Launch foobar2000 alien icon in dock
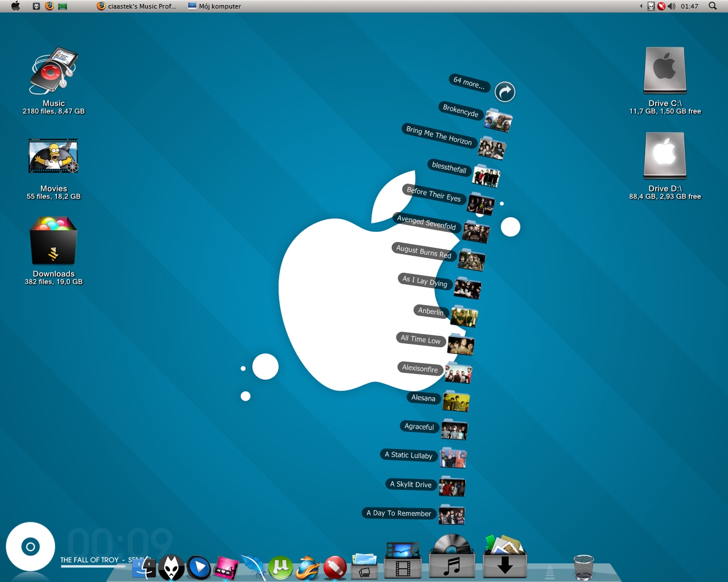Image resolution: width=728 pixels, height=582 pixels. pyautogui.click(x=171, y=567)
